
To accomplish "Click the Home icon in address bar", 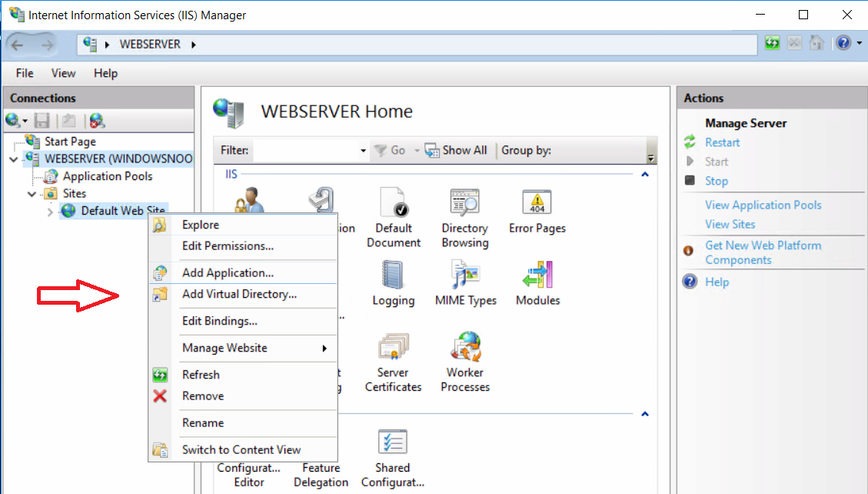I will [816, 42].
